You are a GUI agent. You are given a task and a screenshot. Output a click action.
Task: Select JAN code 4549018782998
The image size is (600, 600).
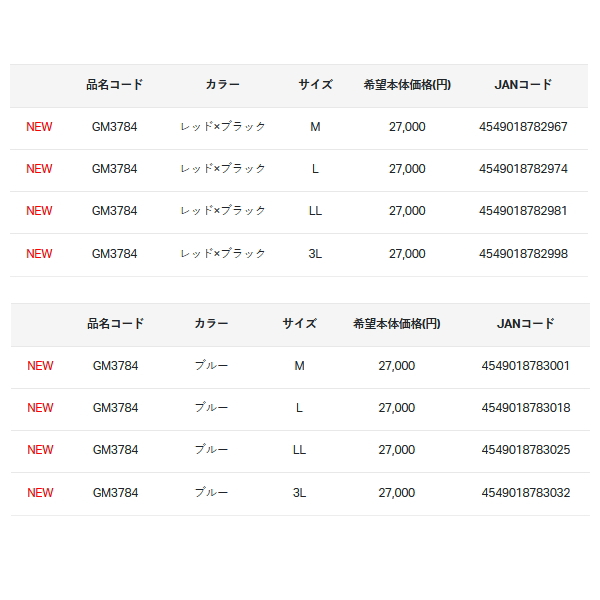523,254
